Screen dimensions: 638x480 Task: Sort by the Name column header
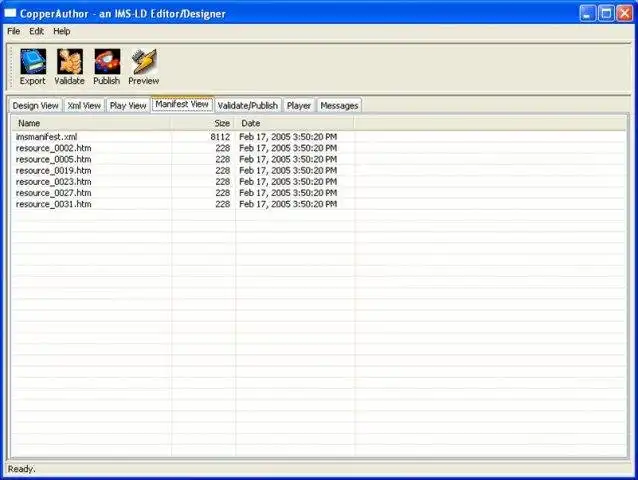pos(91,123)
